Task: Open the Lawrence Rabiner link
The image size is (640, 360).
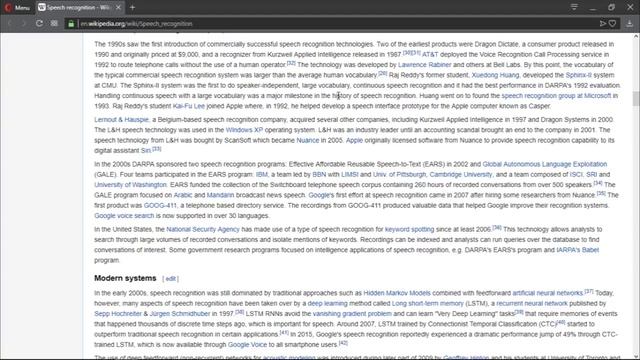Action: click(x=424, y=64)
